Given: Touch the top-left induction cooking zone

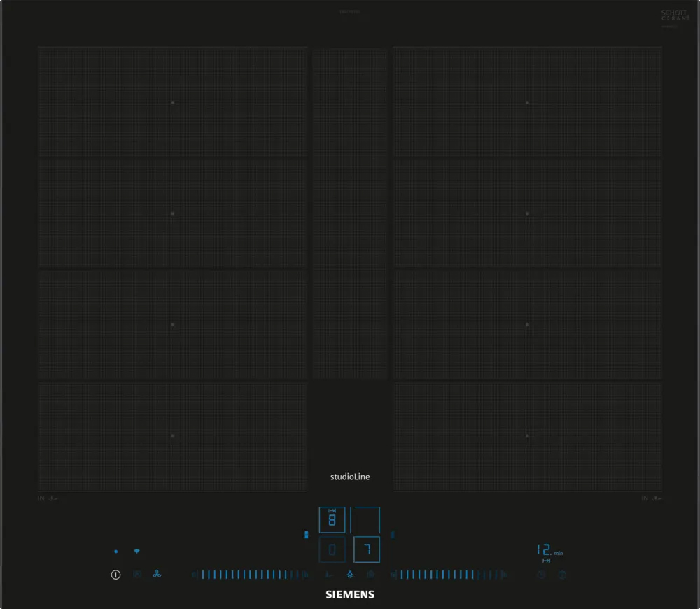Looking at the screenshot, I should click(172, 102).
